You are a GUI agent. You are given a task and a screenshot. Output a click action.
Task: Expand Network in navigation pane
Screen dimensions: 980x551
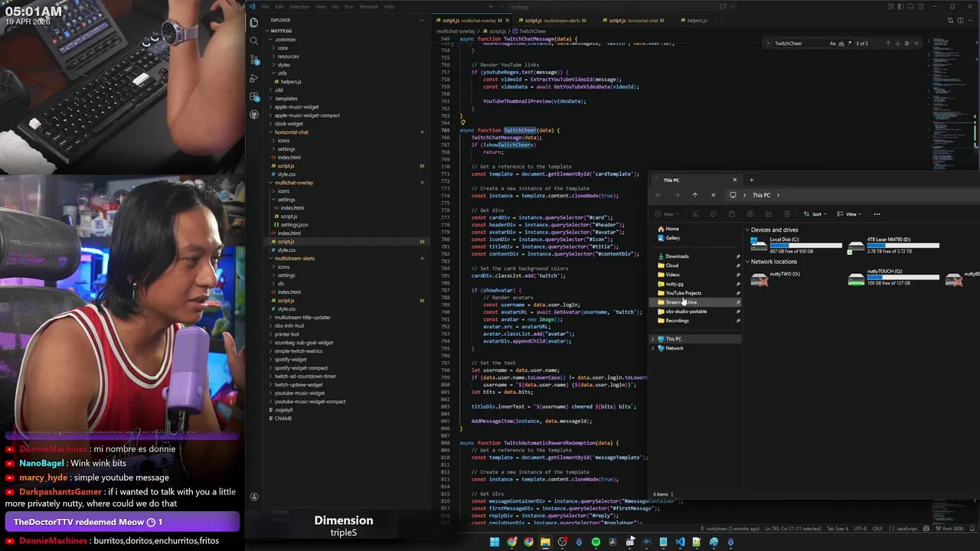coord(653,348)
